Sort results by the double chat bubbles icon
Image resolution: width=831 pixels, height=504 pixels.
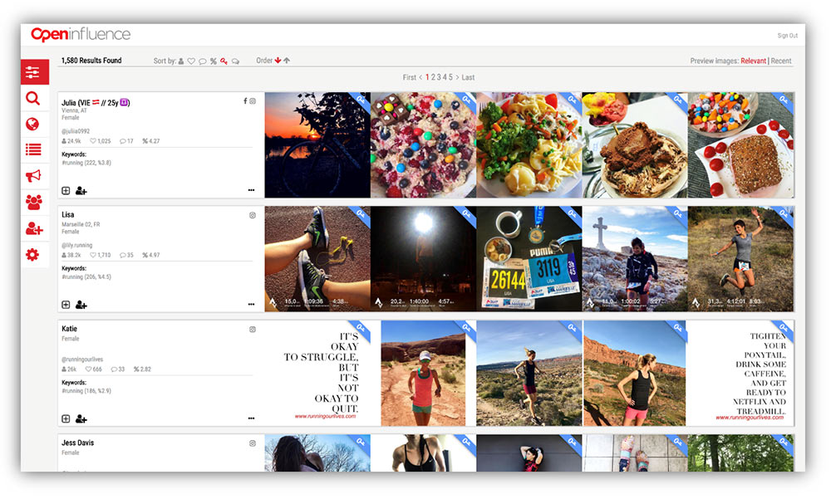[235, 61]
